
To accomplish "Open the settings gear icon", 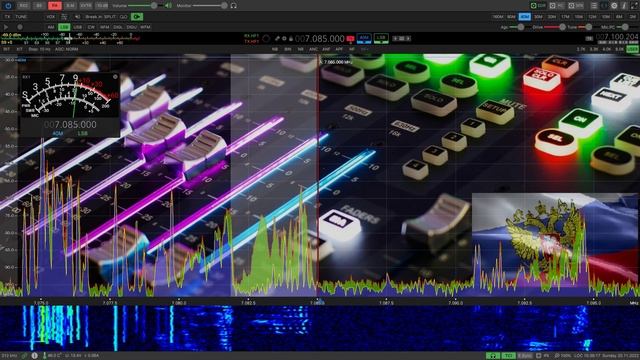I will click(x=614, y=6).
